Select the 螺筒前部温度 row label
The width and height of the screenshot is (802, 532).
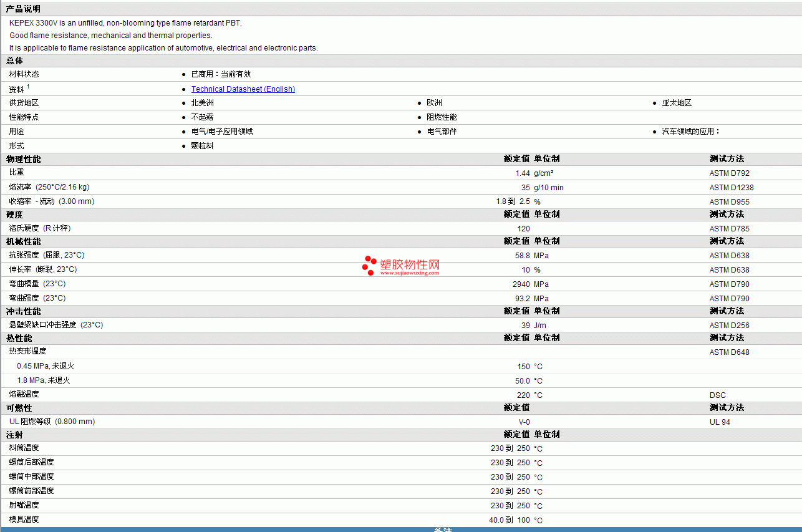point(31,491)
